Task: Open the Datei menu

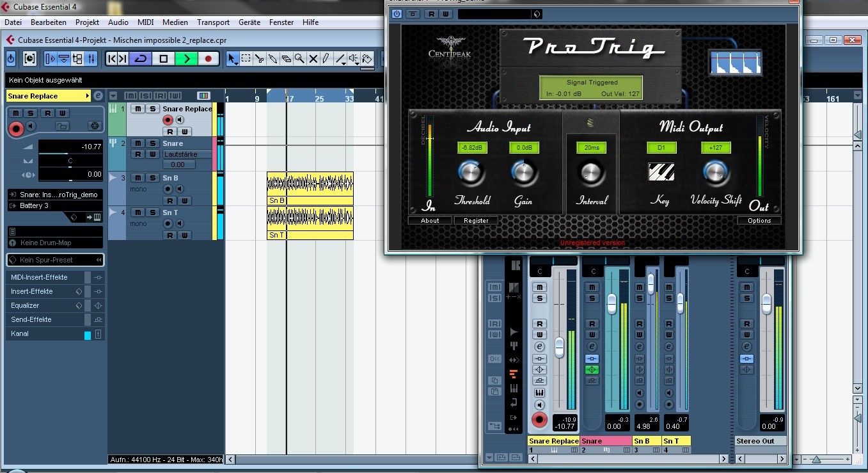Action: (x=13, y=22)
